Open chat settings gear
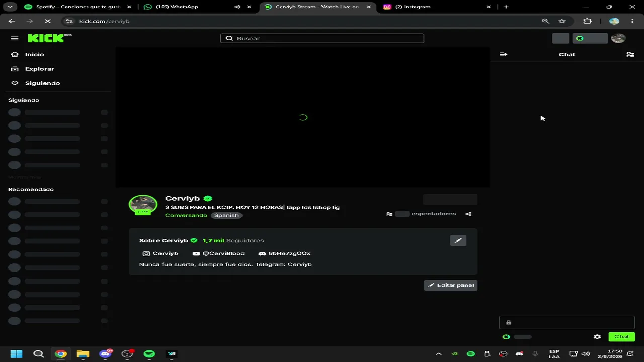 [597, 337]
